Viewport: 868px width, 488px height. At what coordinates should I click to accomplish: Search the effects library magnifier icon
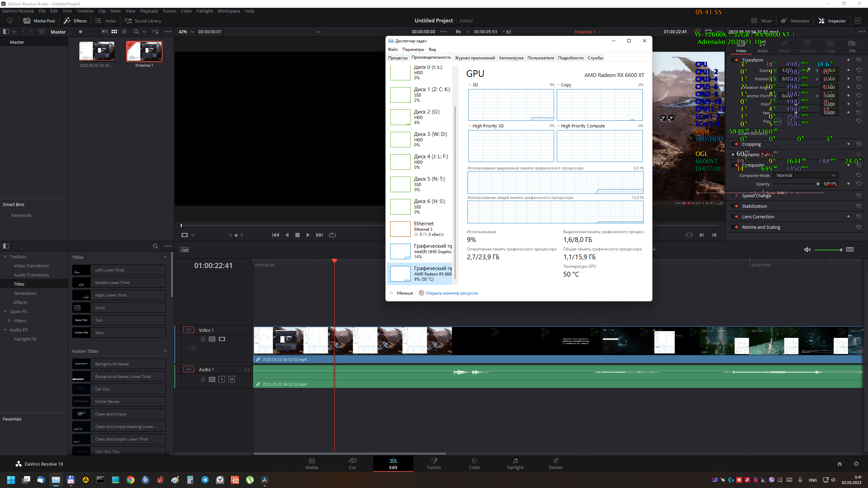tap(155, 246)
